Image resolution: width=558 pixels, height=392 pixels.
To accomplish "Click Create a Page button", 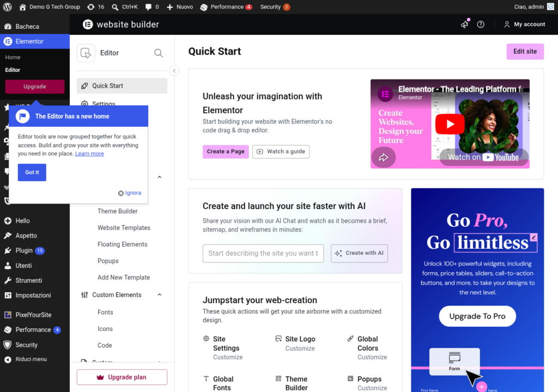I will pos(226,151).
